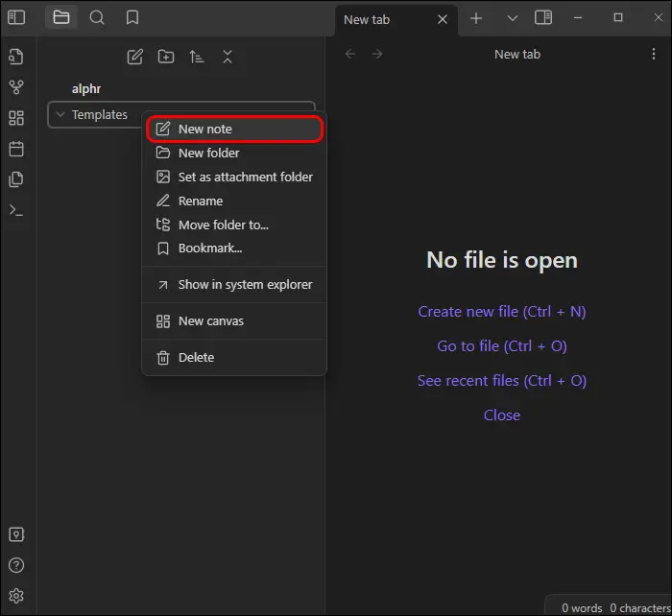Minimize the Obsidian window
This screenshot has width=672, height=616.
pos(578,17)
